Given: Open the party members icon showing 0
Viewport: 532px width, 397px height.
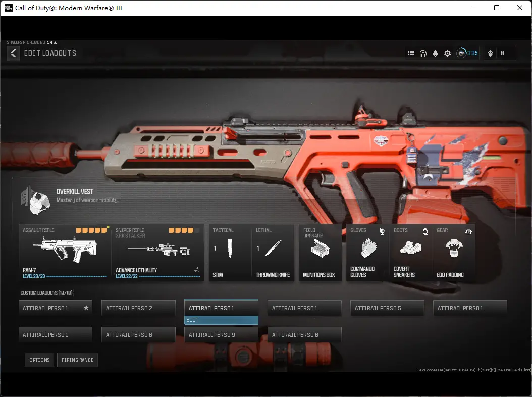Looking at the screenshot, I should pyautogui.click(x=490, y=54).
